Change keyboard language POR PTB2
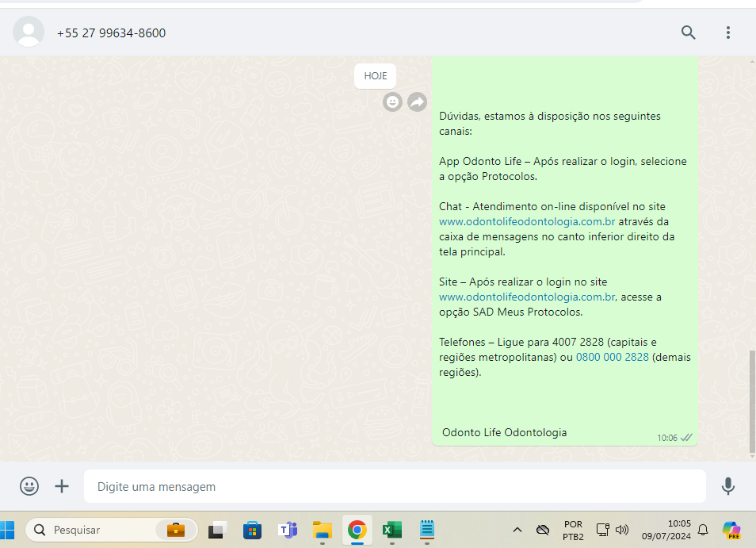This screenshot has height=548, width=756. pyautogui.click(x=573, y=530)
